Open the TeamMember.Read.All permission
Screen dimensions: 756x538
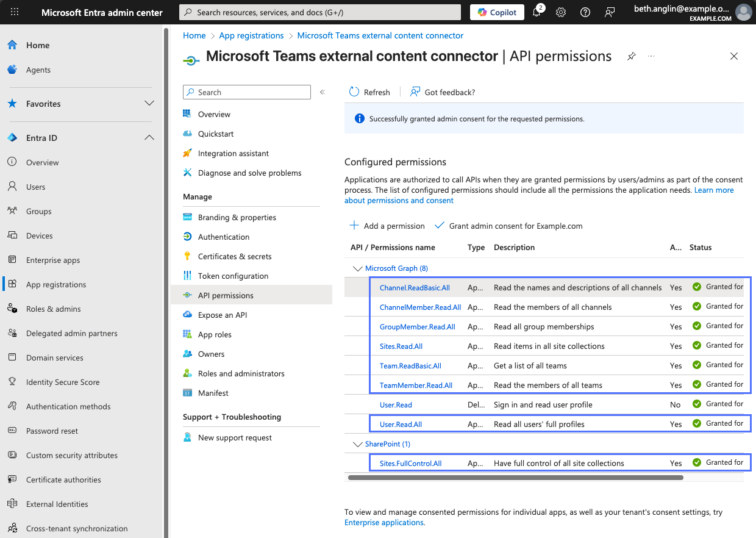click(416, 386)
